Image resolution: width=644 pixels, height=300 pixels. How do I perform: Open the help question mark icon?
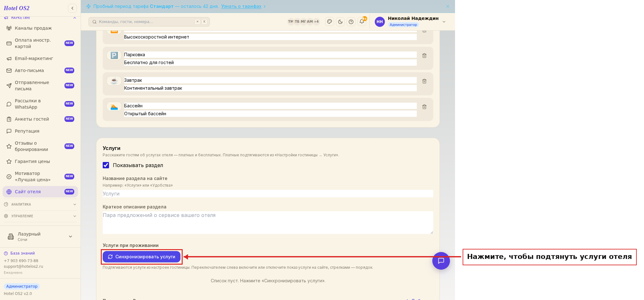click(351, 22)
